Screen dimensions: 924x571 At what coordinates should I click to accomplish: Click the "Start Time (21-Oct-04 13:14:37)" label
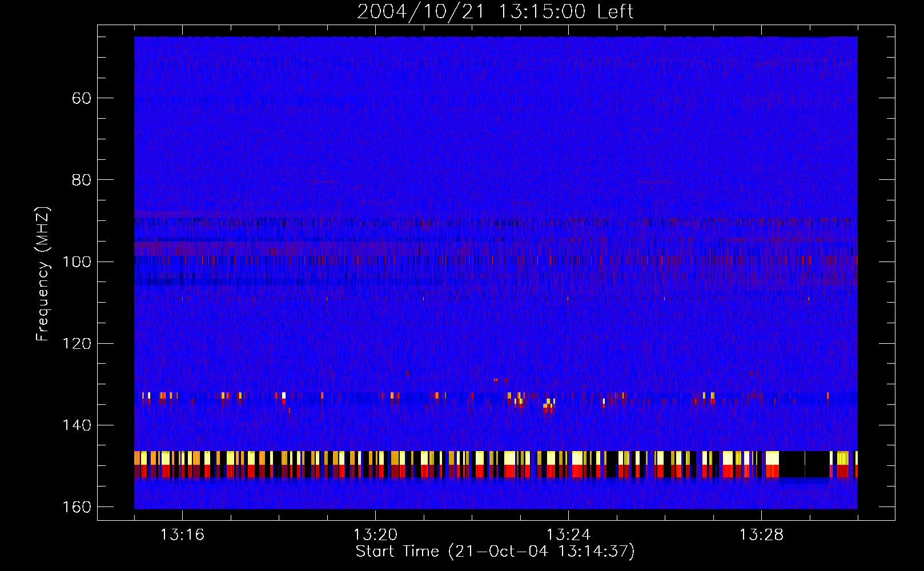point(495,552)
